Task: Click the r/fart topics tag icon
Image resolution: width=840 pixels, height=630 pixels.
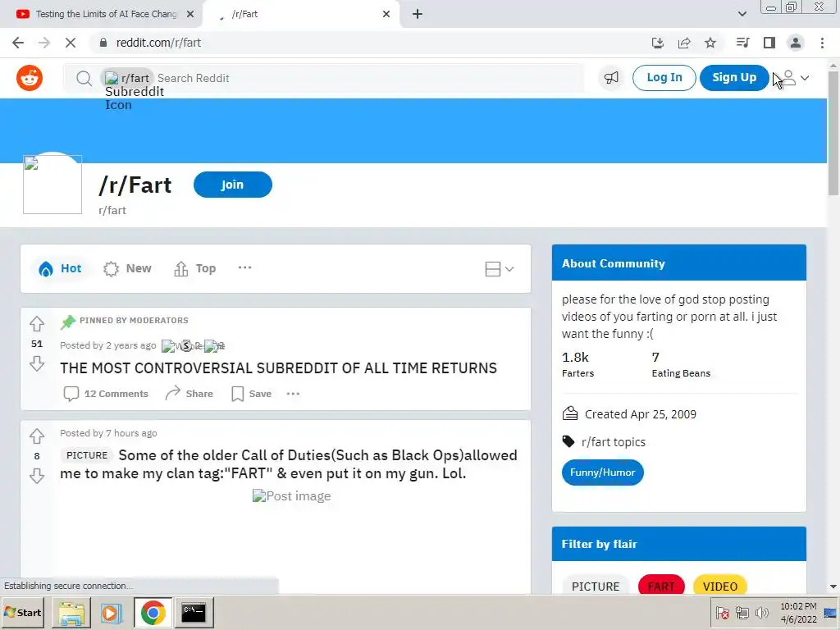Action: pos(568,441)
